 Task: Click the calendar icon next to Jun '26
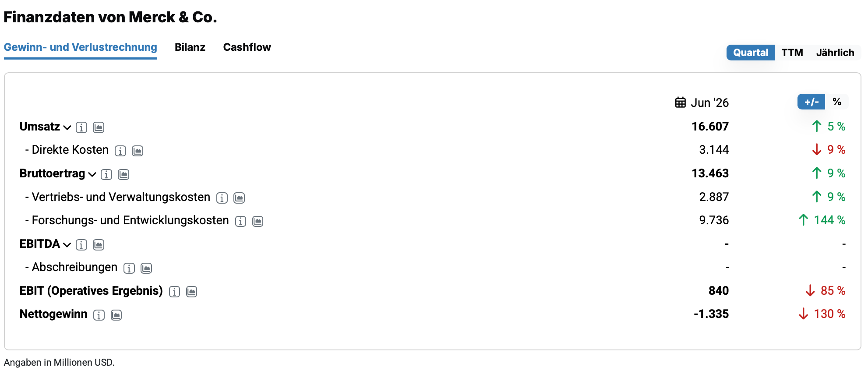tap(680, 102)
